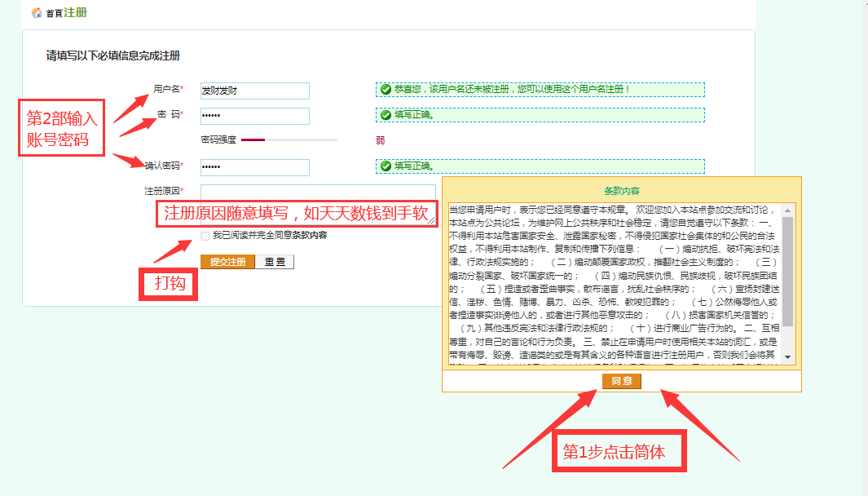Viewport: 868px width, 496px height.
Task: Click into the 密码 input field
Action: [x=254, y=116]
